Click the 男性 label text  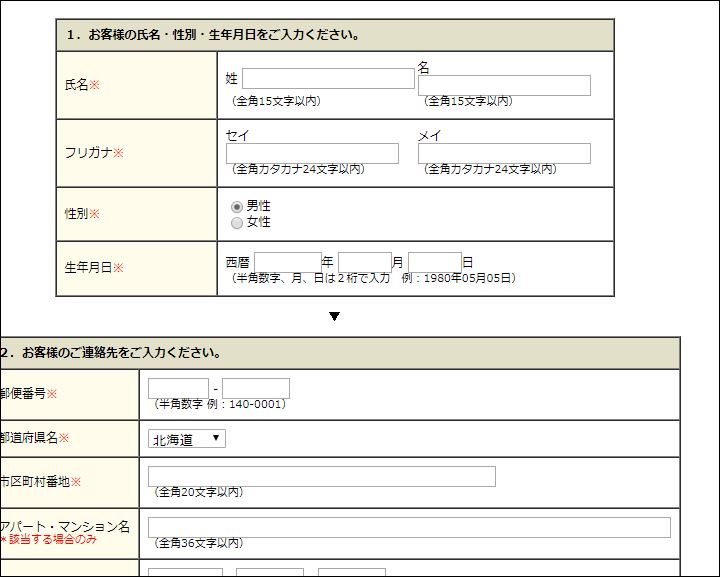pos(259,206)
